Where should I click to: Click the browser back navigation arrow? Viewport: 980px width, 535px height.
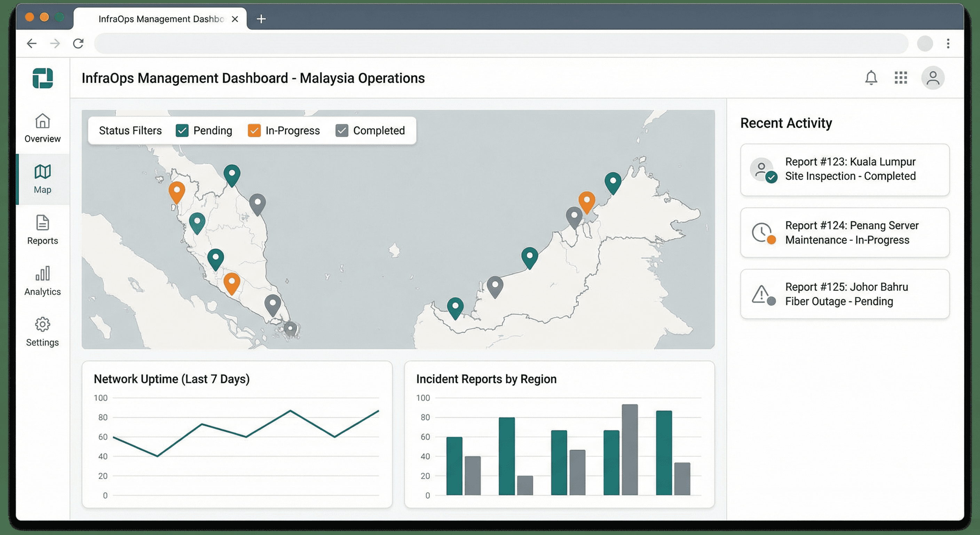coord(32,44)
